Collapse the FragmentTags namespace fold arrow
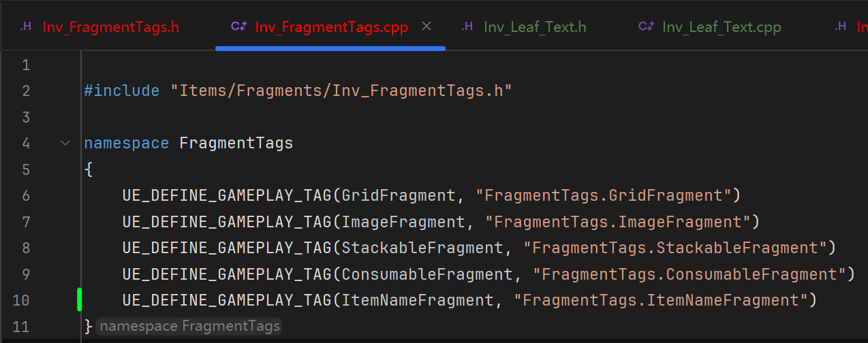868x343 pixels. (x=65, y=143)
